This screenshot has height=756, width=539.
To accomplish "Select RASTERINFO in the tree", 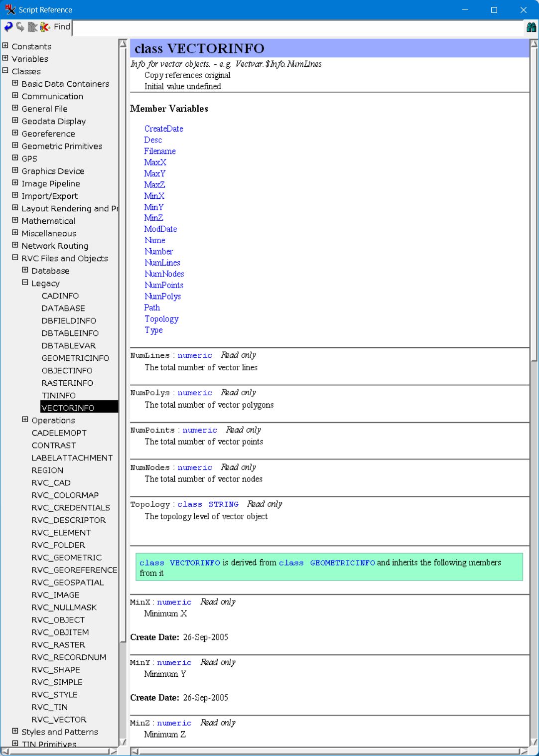I will 67,383.
